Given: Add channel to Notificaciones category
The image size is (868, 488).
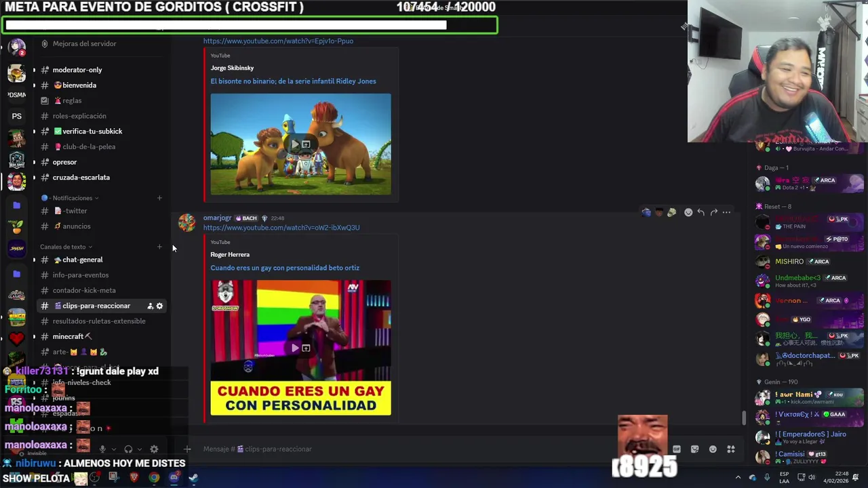Looking at the screenshot, I should pyautogui.click(x=159, y=198).
